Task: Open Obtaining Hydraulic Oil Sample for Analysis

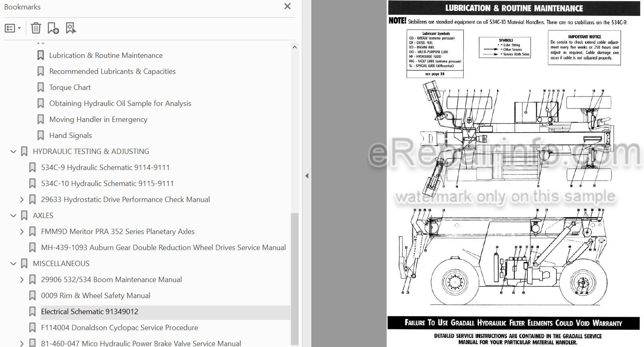Action: [x=120, y=103]
